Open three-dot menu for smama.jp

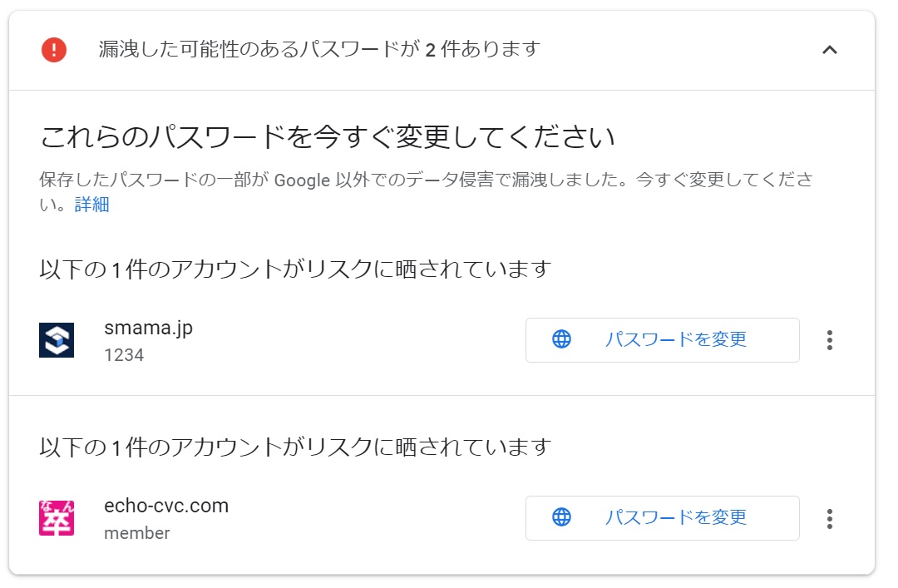tap(829, 340)
